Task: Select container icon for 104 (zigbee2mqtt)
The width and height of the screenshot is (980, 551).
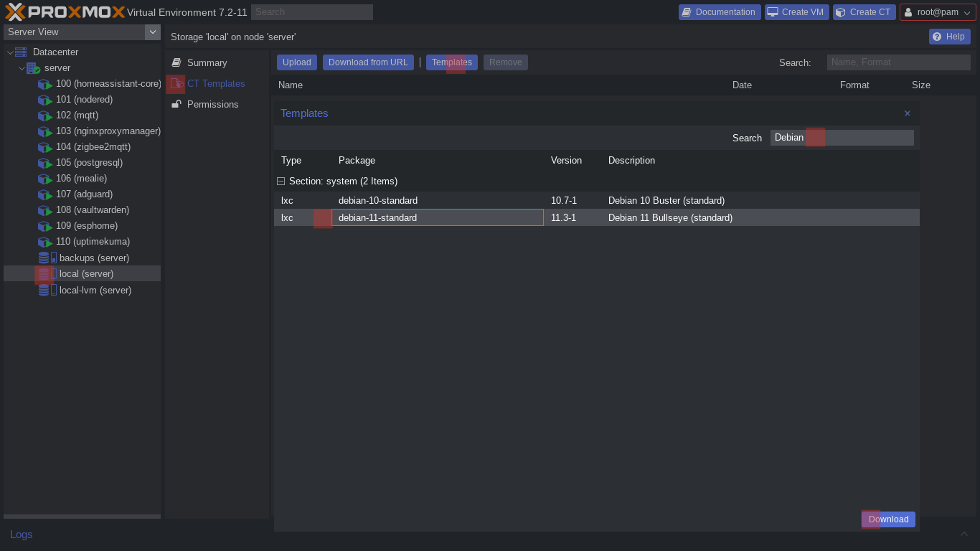Action: tap(45, 147)
